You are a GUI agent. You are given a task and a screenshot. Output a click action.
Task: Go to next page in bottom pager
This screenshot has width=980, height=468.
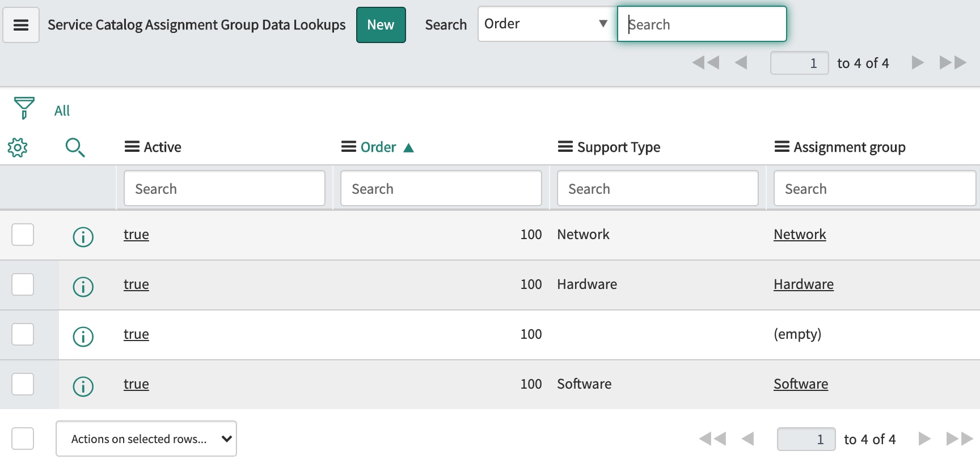[924, 439]
